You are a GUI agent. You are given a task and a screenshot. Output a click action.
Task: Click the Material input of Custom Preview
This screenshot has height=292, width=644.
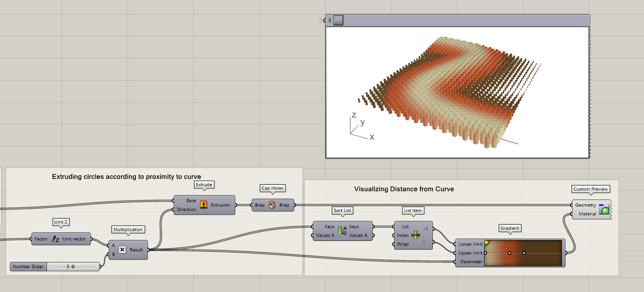tap(587, 214)
